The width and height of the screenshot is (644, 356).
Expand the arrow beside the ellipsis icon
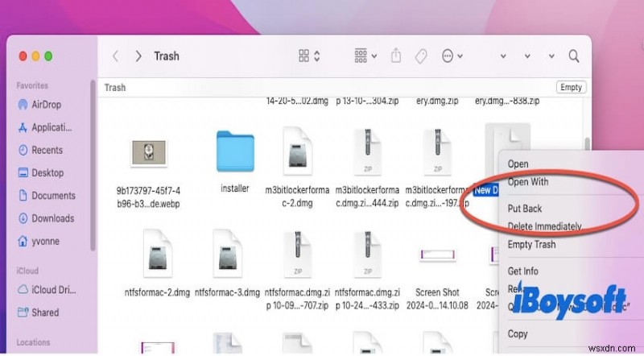(x=460, y=56)
